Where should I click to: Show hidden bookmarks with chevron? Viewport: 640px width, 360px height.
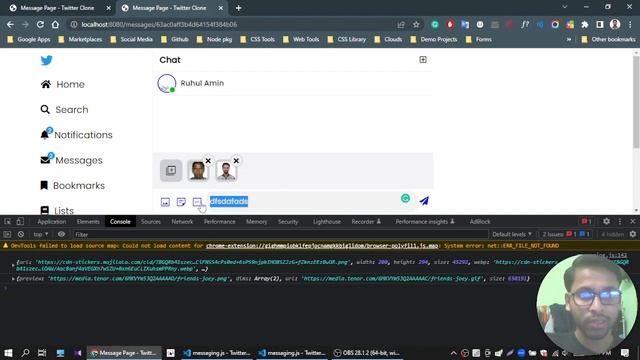(x=569, y=40)
